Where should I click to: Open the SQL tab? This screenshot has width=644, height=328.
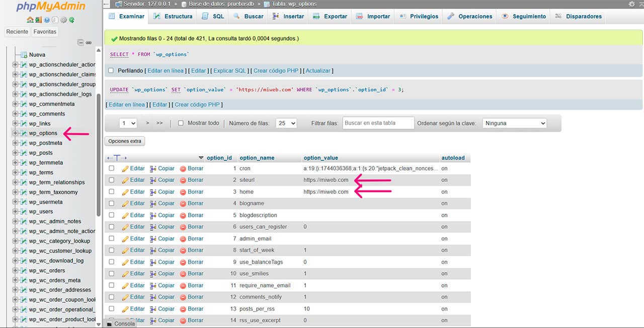212,17
